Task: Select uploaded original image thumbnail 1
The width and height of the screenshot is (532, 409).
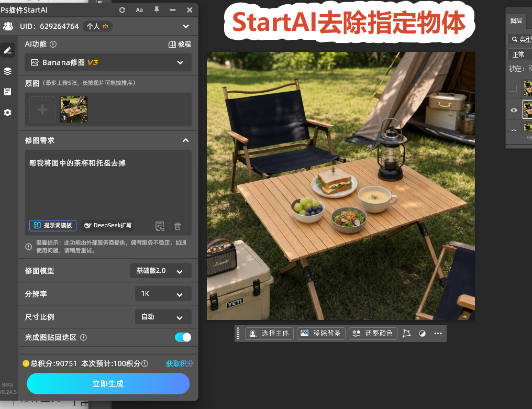Action: click(x=74, y=109)
